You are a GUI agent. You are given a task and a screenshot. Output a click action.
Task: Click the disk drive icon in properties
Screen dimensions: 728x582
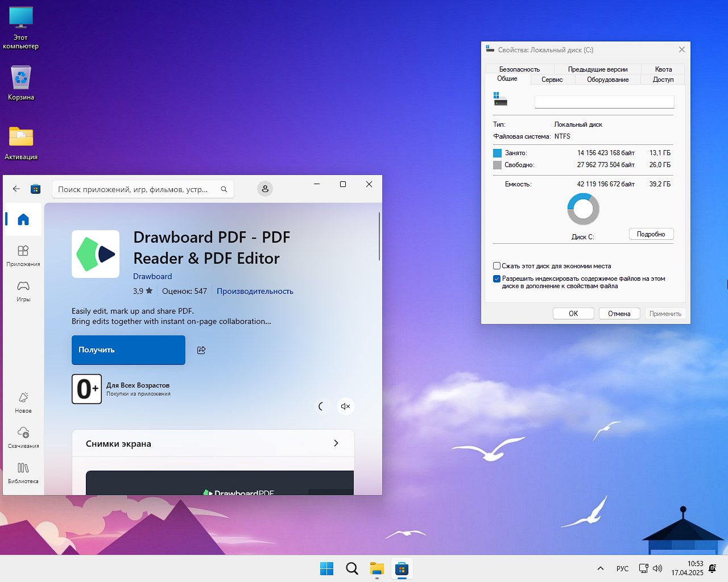tap(500, 99)
